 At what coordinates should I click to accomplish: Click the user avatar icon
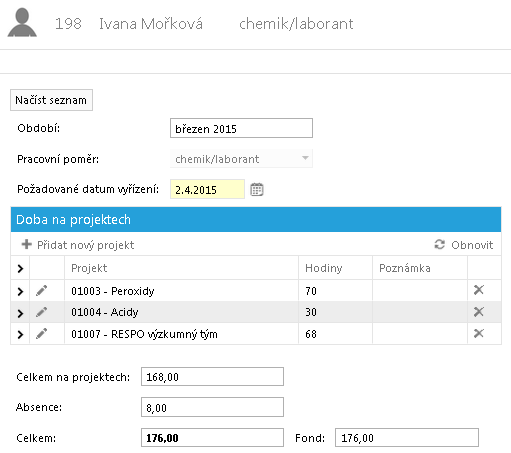coord(22,22)
